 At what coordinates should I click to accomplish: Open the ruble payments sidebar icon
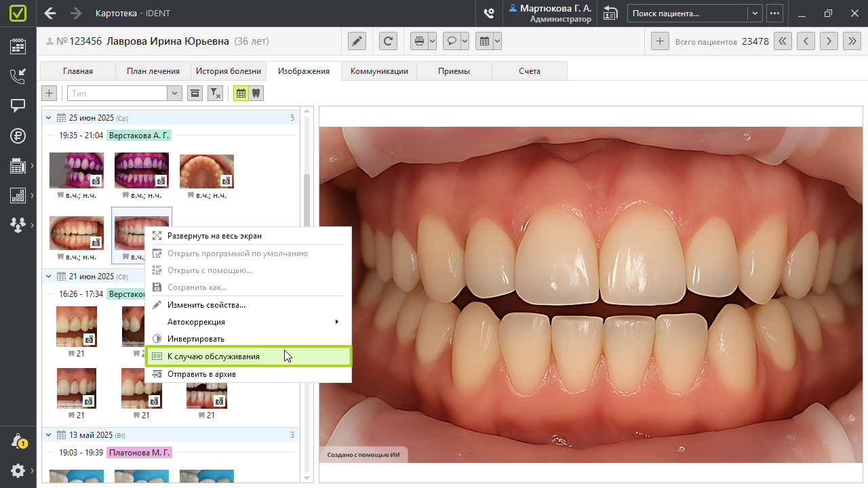[18, 136]
